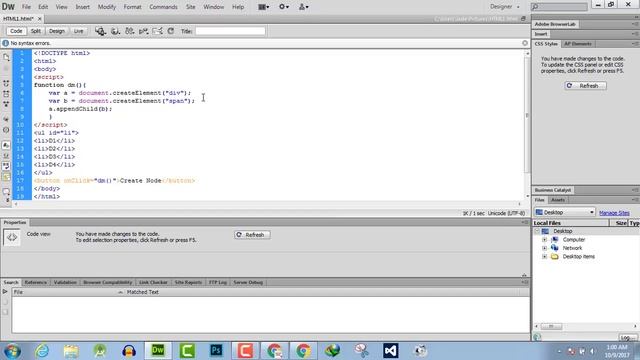Open File Explorer from the taskbar
This screenshot has height=360, width=640.
(x=71, y=351)
